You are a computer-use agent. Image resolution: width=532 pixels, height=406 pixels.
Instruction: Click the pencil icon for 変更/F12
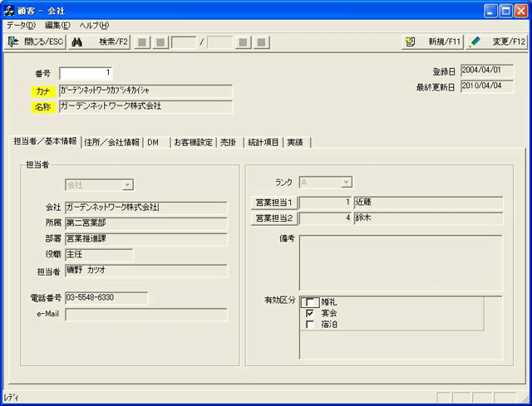pyautogui.click(x=475, y=42)
